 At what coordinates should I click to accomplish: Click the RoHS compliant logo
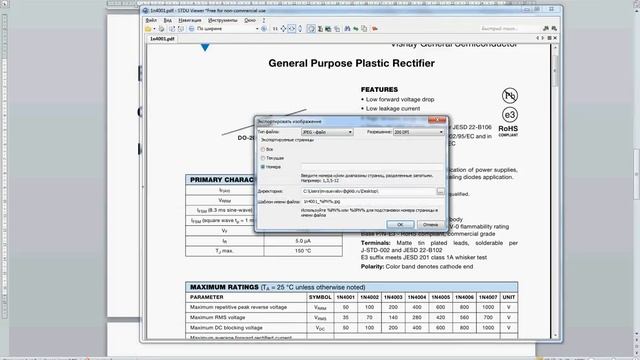(508, 131)
